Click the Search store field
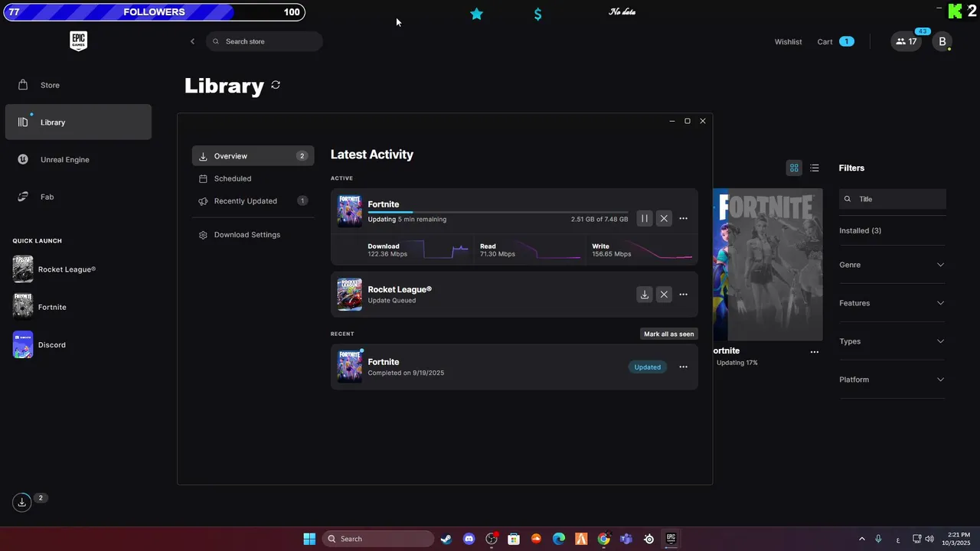980x551 pixels. [264, 41]
